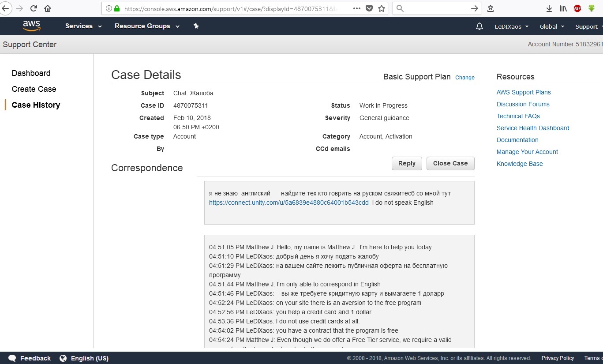Open browser library icon
This screenshot has height=364, width=603.
coord(563,8)
